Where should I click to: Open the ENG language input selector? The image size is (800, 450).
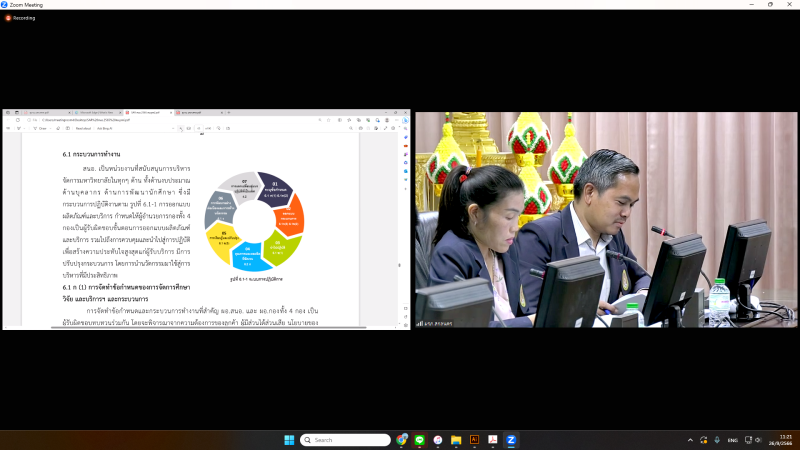pos(732,440)
